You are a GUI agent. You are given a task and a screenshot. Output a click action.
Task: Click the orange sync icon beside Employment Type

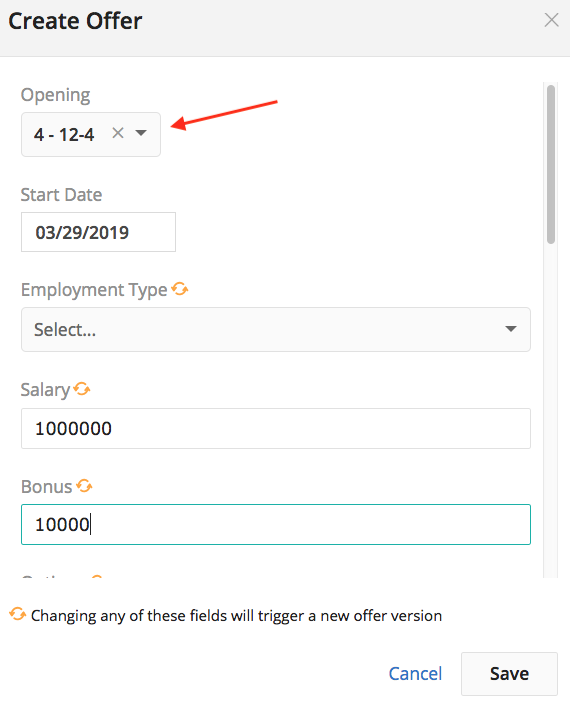click(x=180, y=289)
